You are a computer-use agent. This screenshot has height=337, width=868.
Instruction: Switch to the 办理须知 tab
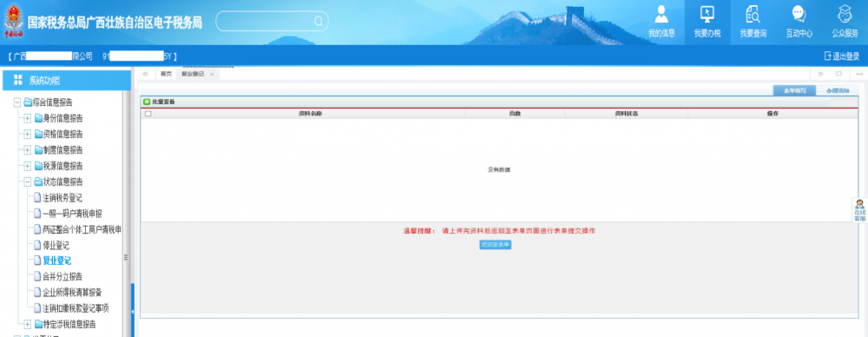(837, 91)
